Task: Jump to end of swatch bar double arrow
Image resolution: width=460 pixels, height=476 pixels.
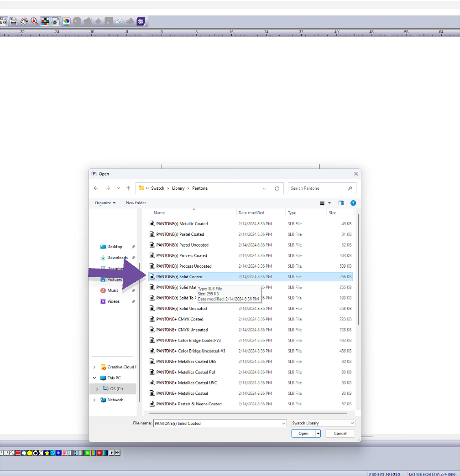Action: tap(117, 453)
